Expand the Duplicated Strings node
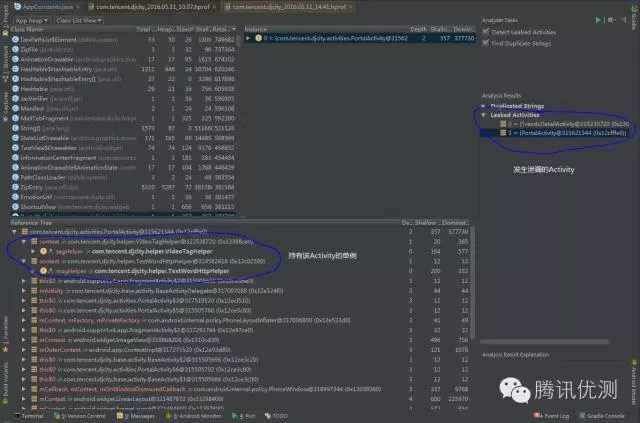 (484, 106)
